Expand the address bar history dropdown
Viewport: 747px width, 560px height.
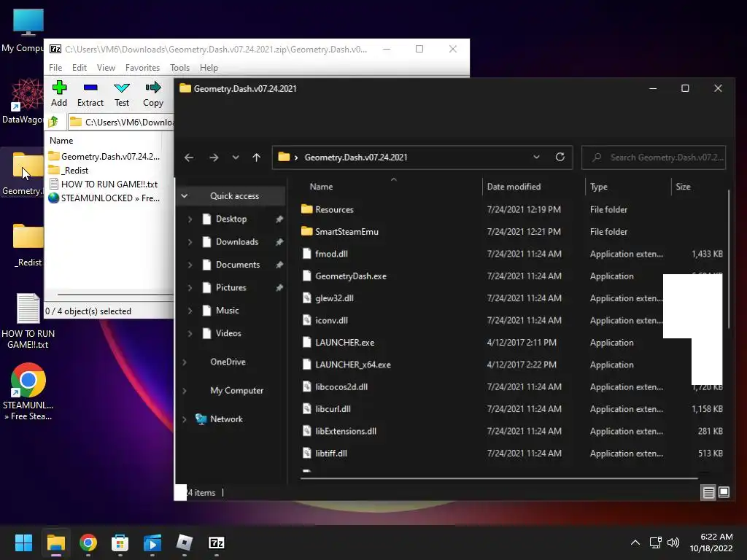tap(536, 157)
